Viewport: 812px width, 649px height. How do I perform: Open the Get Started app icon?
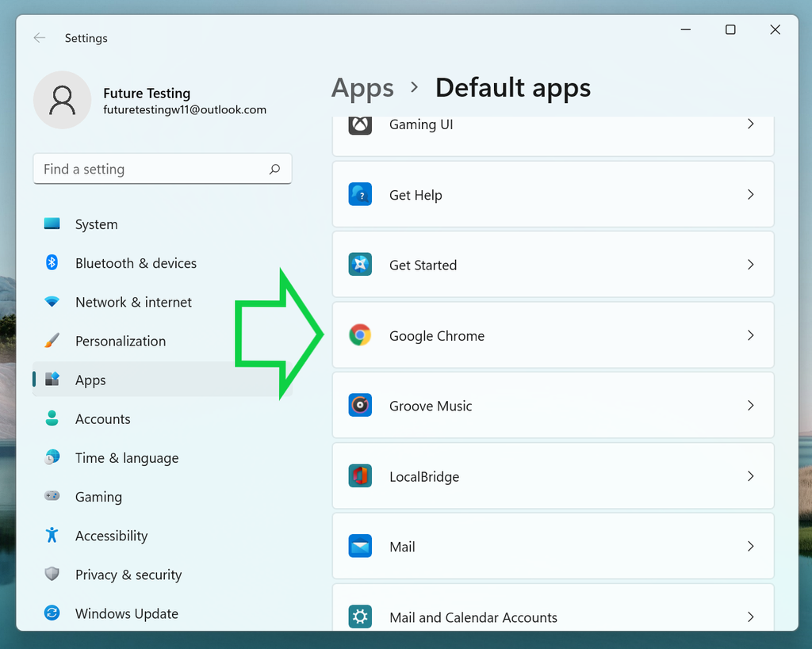coord(361,265)
